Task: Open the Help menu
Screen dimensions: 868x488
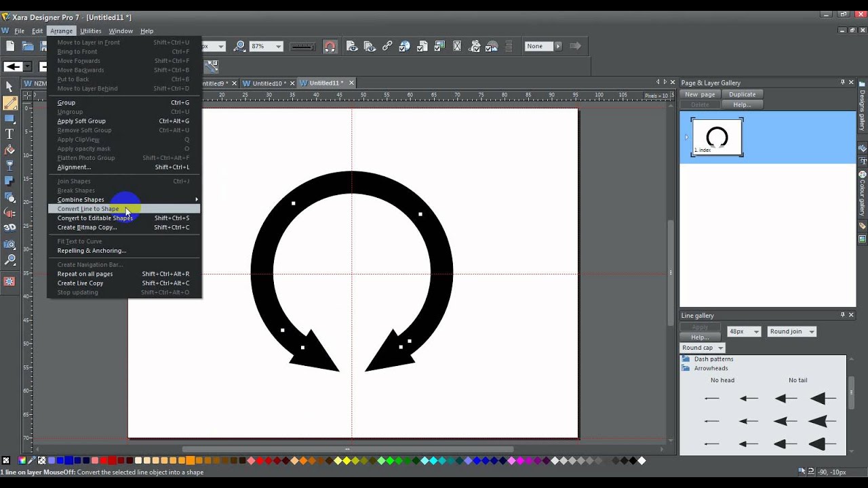Action: [146, 30]
